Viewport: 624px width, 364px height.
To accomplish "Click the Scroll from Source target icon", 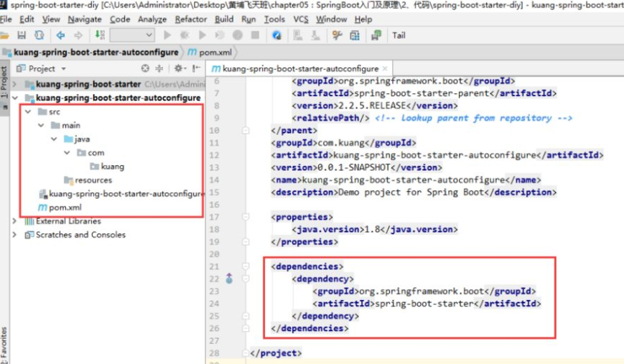I will [x=146, y=69].
